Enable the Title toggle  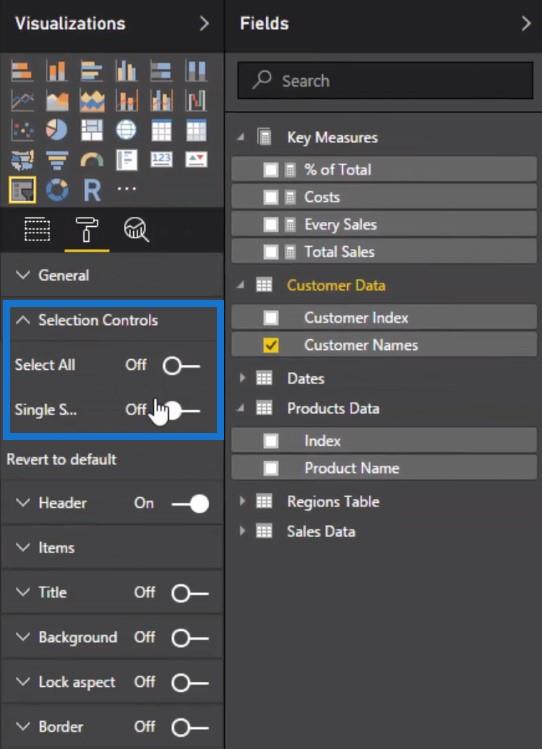[x=190, y=594]
